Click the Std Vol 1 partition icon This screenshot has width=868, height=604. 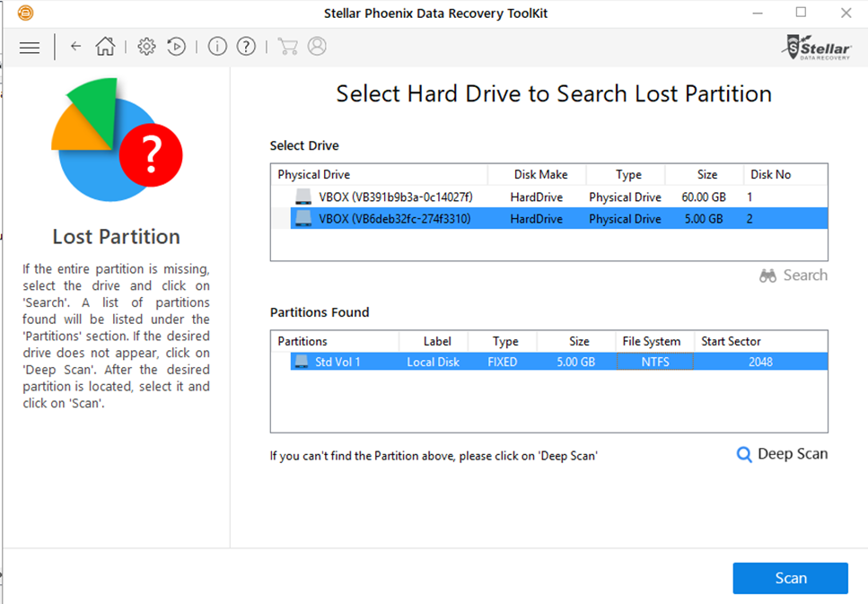[x=302, y=362]
